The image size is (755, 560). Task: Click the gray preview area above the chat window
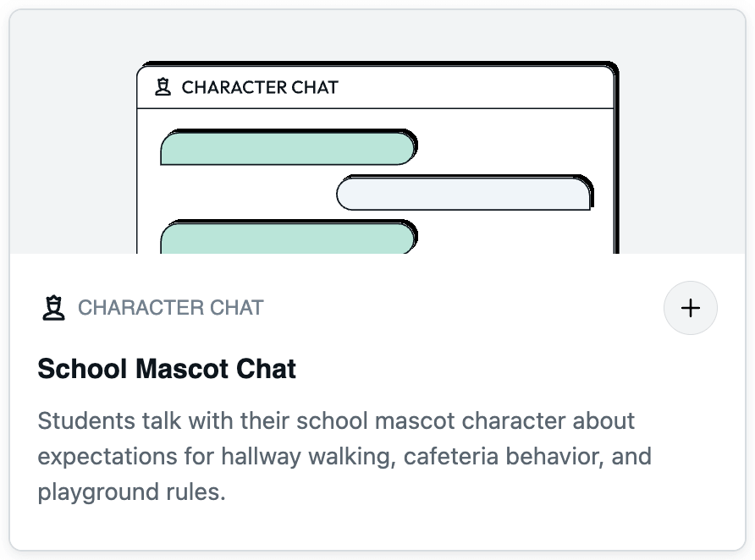(x=377, y=35)
